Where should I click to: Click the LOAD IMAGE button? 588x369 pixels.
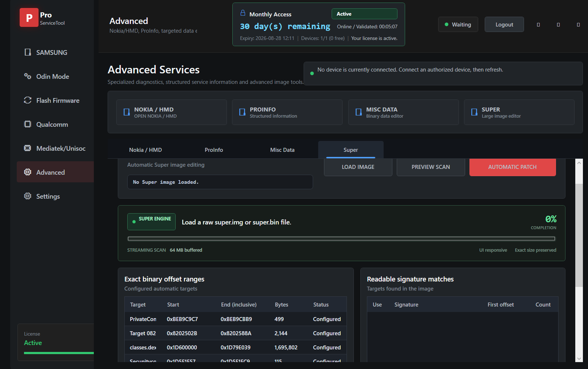coord(358,167)
